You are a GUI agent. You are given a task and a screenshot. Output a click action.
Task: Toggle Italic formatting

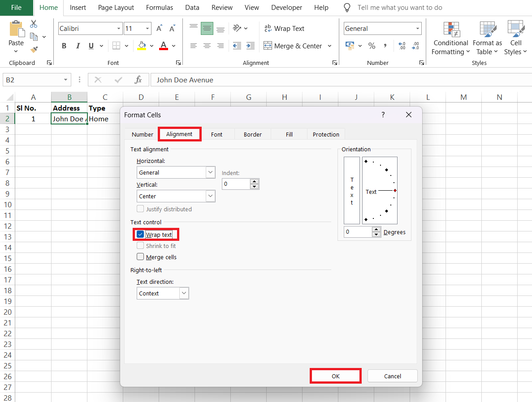click(78, 46)
